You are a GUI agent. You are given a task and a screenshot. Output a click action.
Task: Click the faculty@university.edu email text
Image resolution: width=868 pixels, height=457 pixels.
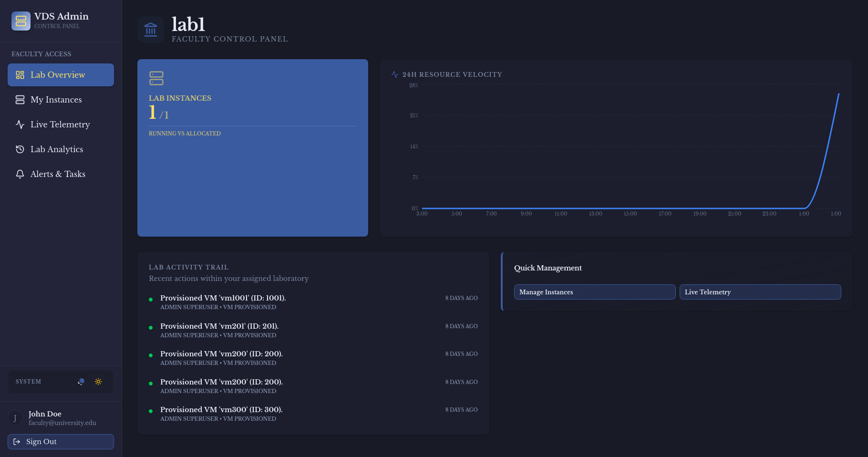(x=62, y=423)
